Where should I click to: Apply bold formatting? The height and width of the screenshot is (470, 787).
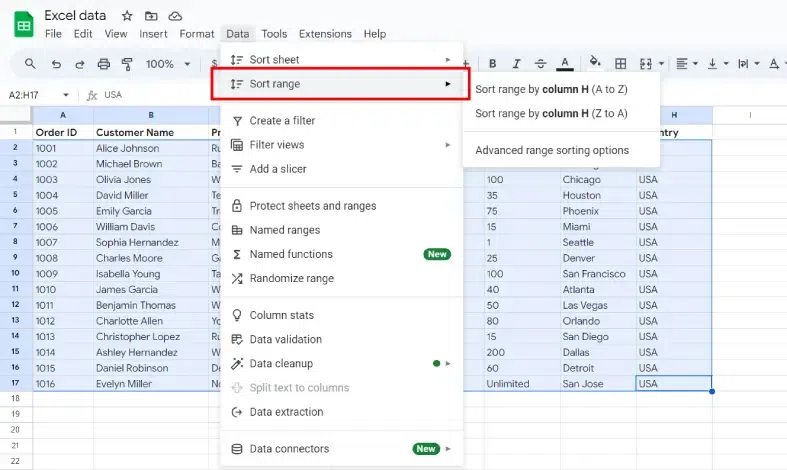(492, 64)
